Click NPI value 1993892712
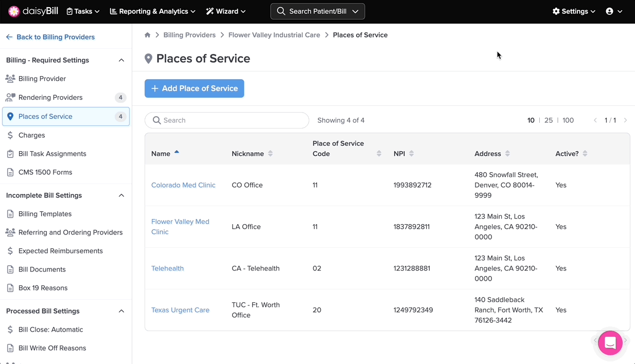 pos(412,185)
